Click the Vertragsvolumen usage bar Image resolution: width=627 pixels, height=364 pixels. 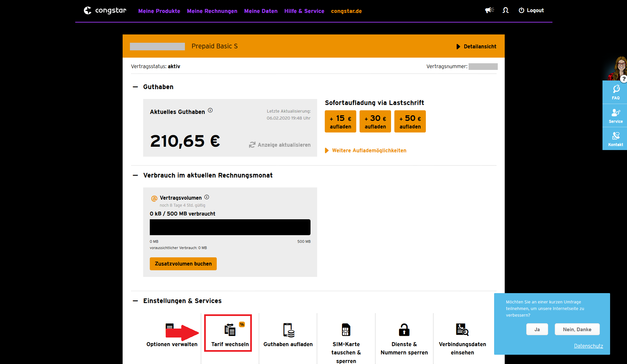point(230,227)
